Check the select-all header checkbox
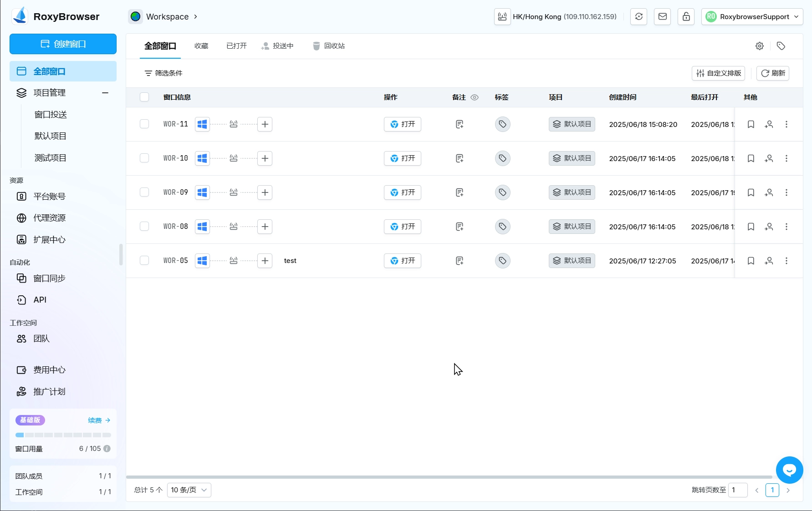 pos(144,97)
